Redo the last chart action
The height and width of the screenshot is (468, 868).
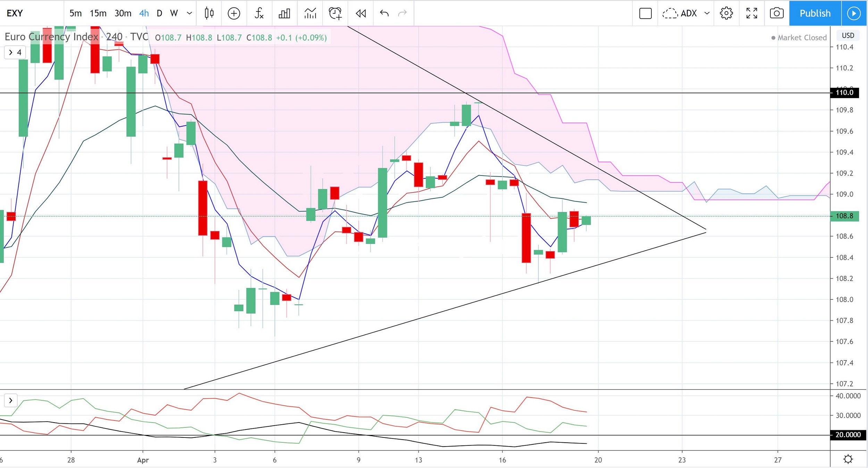402,13
